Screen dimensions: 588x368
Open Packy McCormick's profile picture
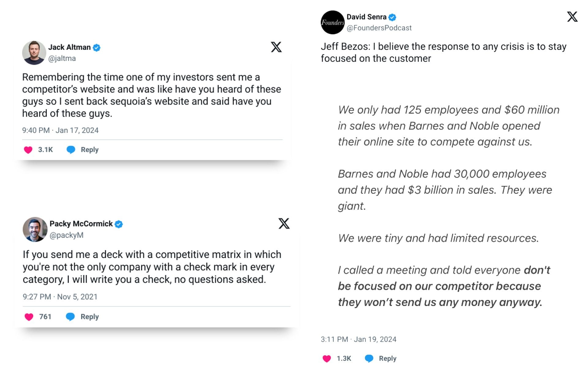pos(35,229)
